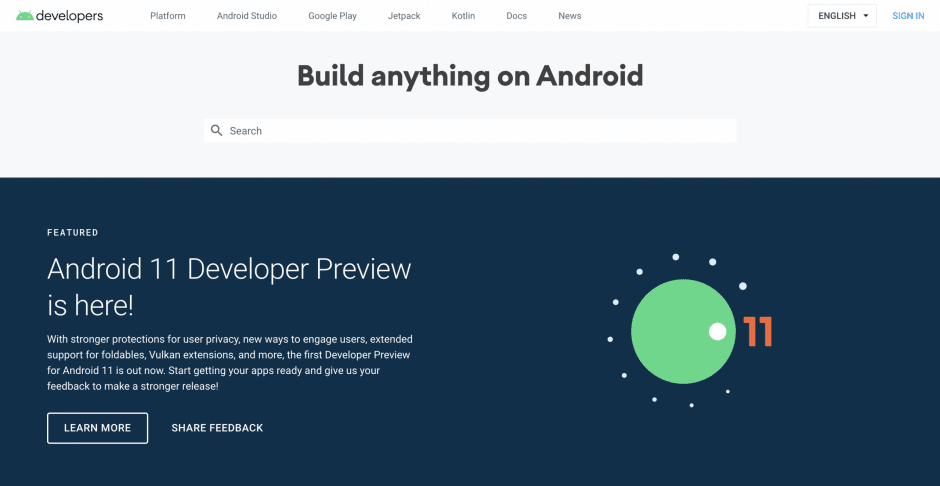Image resolution: width=940 pixels, height=486 pixels.
Task: Click the SIGN IN link
Action: tap(908, 16)
